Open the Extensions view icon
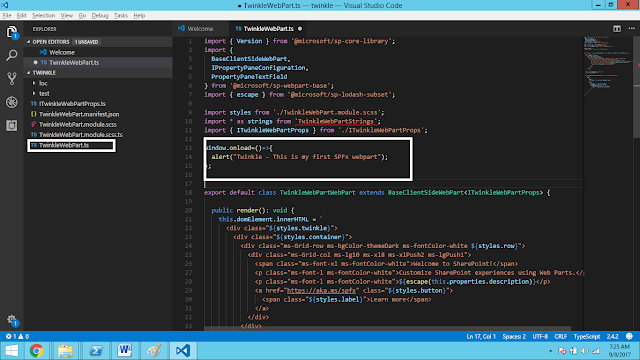 [x=12, y=125]
